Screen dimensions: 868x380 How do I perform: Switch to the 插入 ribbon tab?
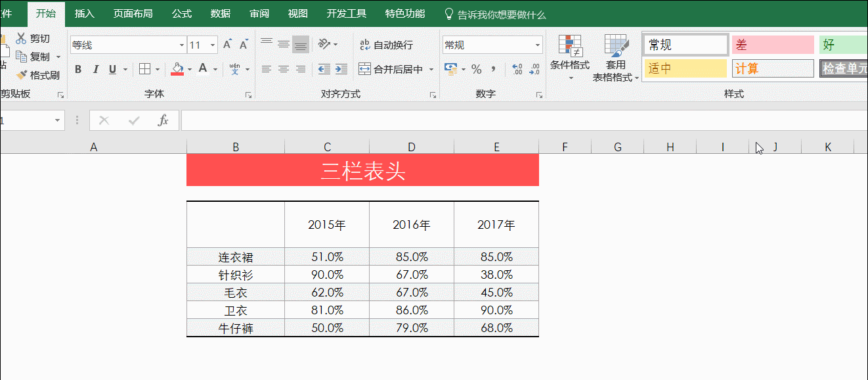[85, 12]
